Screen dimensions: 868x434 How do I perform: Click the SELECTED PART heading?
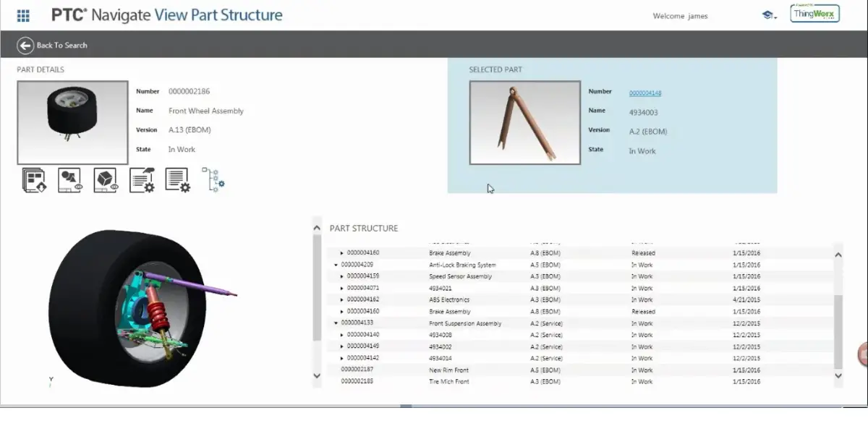495,69
